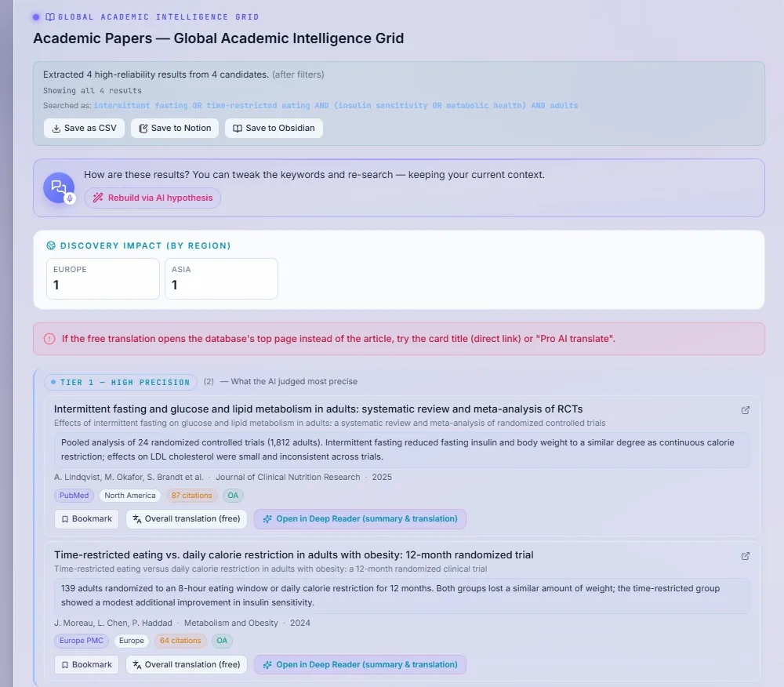784x687 pixels.
Task: Click the North America region tag
Action: pyautogui.click(x=130, y=496)
